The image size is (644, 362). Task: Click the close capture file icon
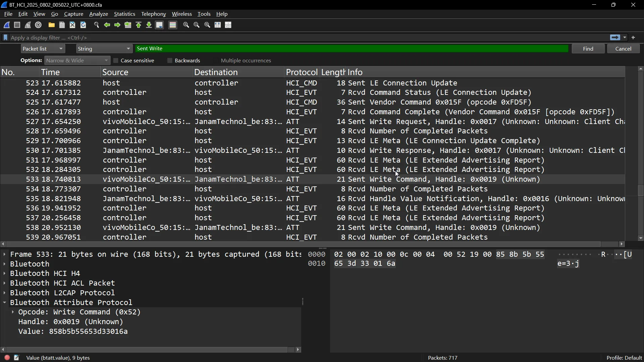click(72, 25)
